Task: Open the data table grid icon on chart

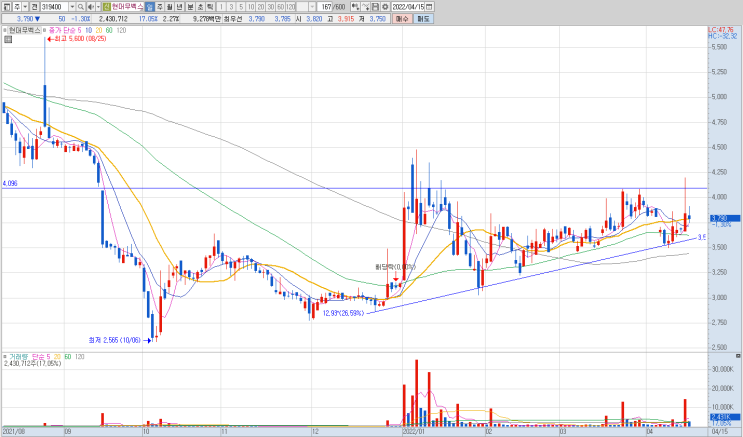Action: coord(8,40)
